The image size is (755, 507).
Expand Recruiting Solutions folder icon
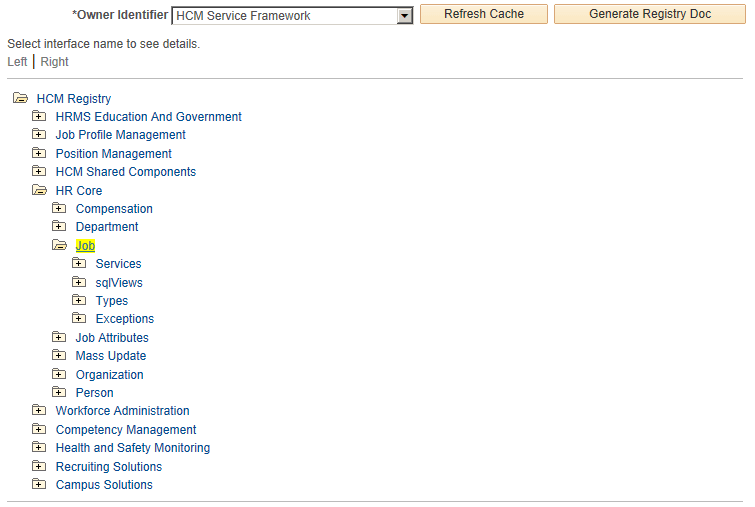coord(39,466)
